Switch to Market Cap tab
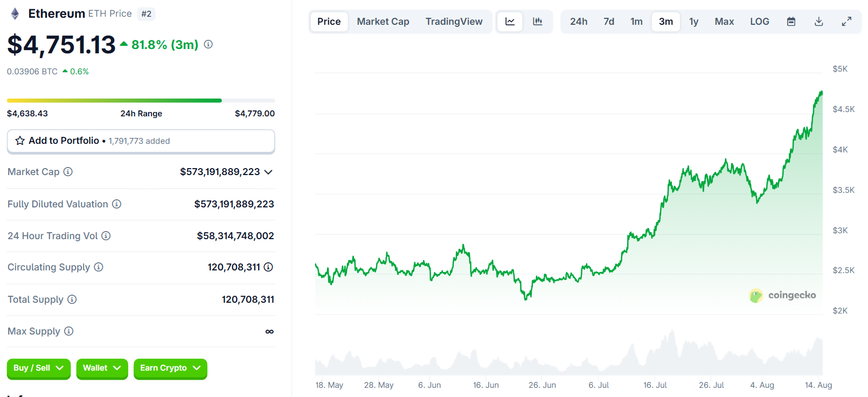Image resolution: width=868 pixels, height=397 pixels. [383, 22]
